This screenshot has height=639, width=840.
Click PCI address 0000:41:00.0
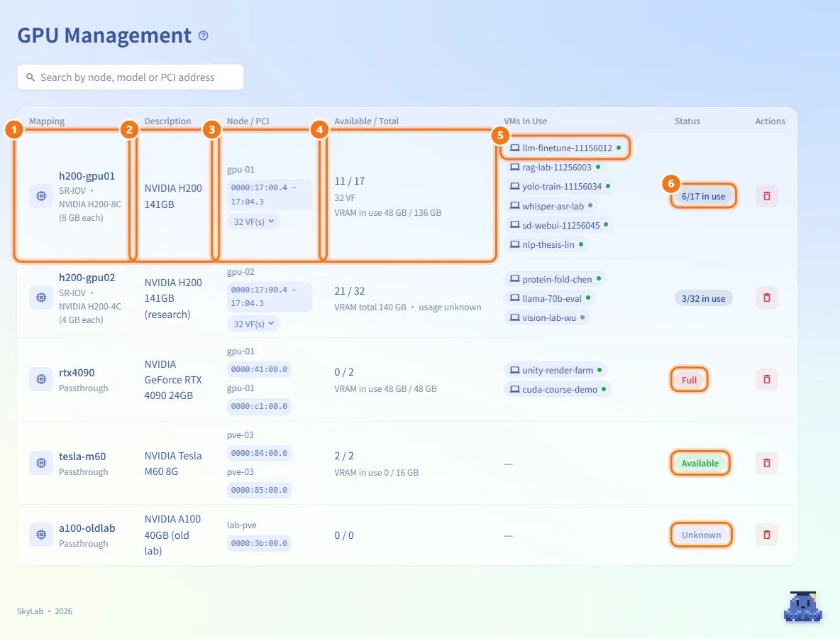point(259,369)
